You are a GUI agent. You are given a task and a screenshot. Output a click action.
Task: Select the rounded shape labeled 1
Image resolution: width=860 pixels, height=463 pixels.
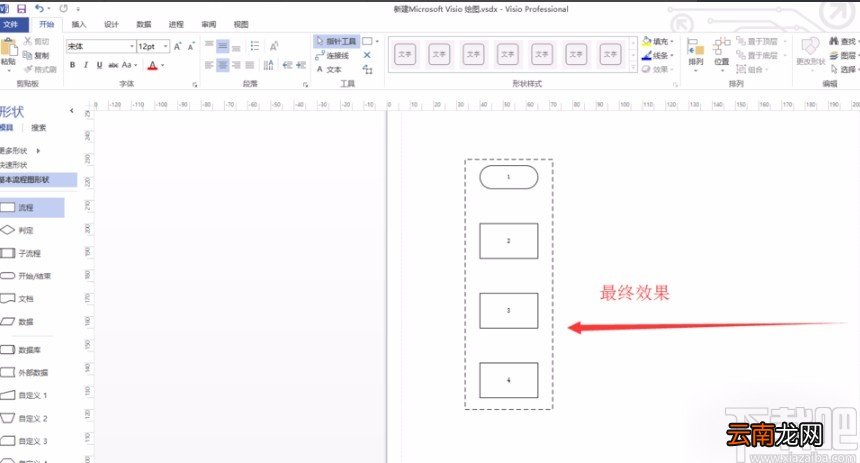(x=508, y=177)
